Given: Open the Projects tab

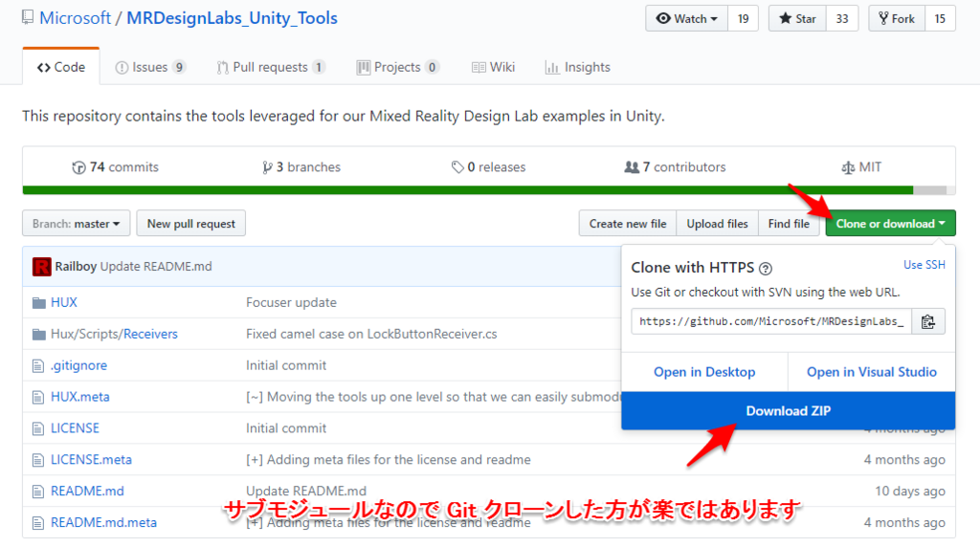Looking at the screenshot, I should click(397, 67).
